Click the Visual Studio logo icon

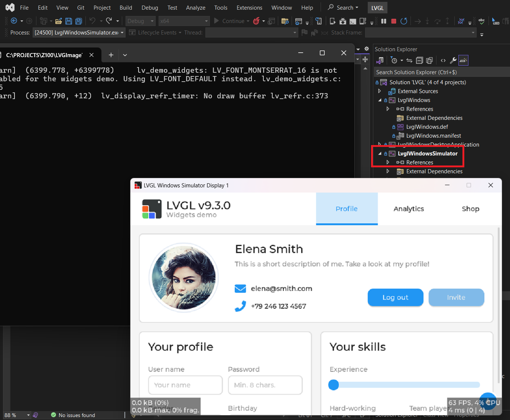(x=10, y=7)
